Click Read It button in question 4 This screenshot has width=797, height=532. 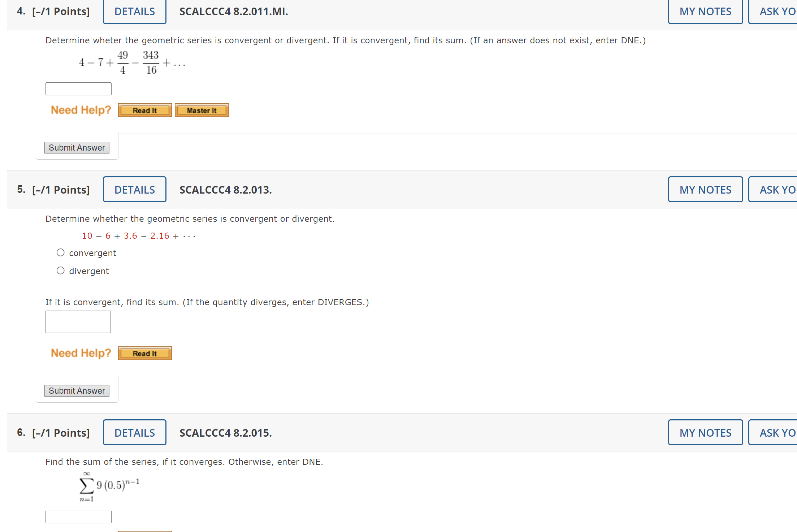144,111
